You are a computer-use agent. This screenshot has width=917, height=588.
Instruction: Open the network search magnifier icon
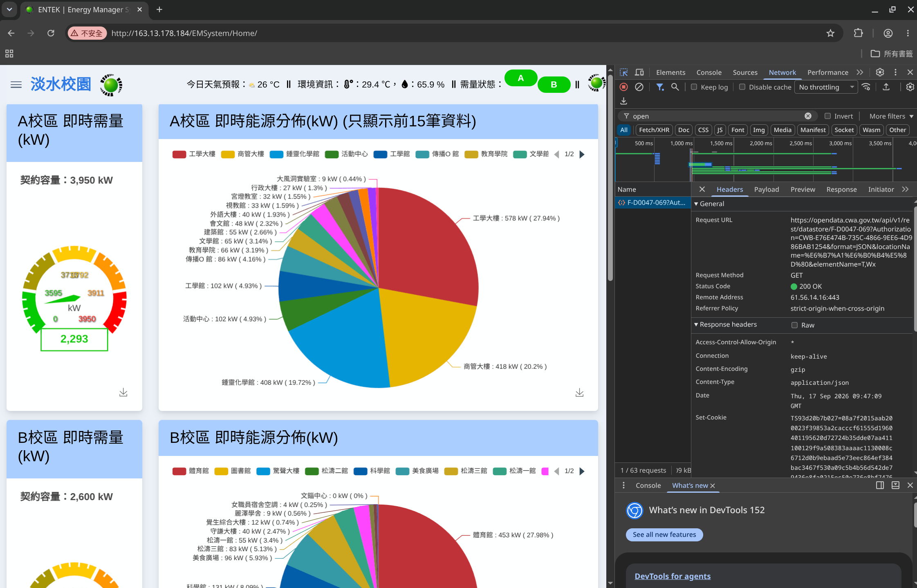[675, 87]
